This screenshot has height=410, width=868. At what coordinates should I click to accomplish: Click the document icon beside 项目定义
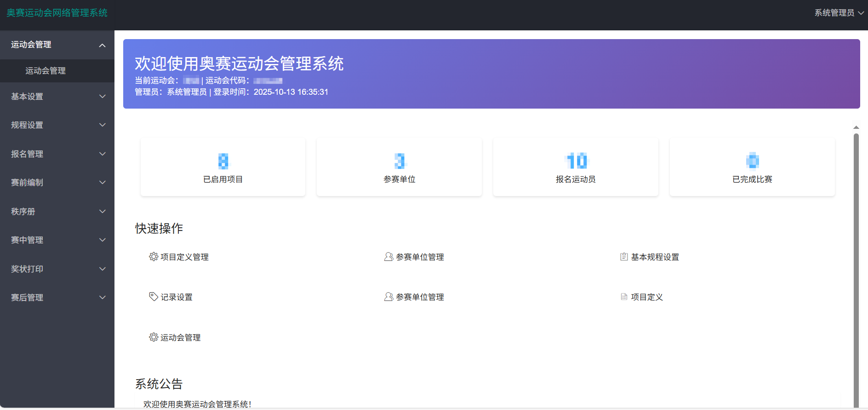(624, 297)
